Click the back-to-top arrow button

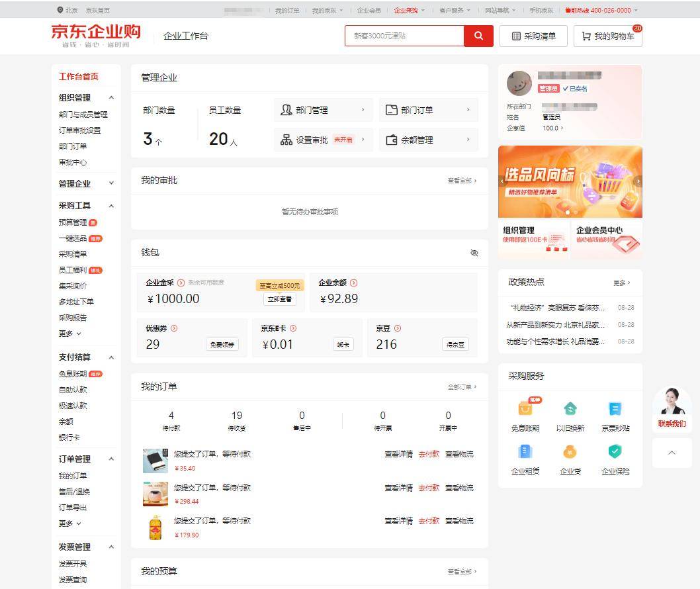(x=672, y=453)
